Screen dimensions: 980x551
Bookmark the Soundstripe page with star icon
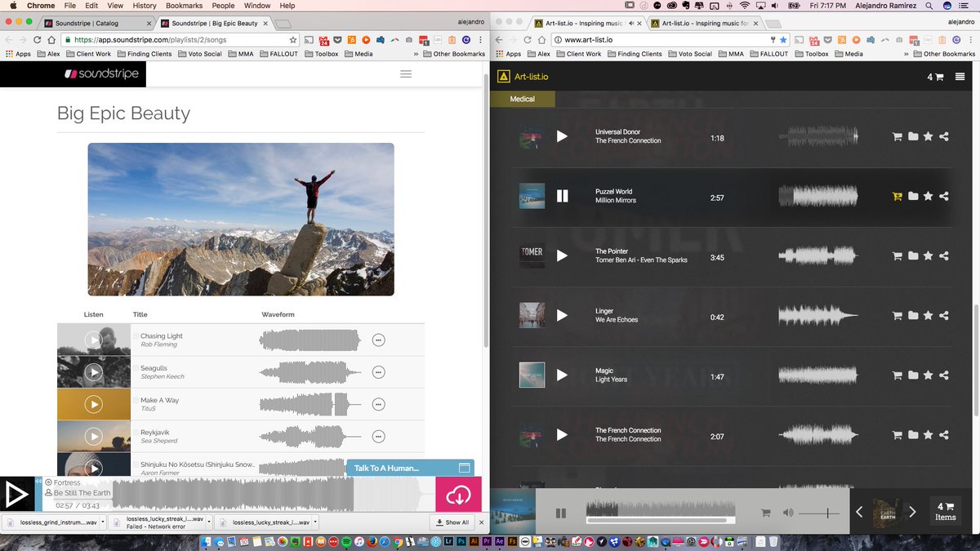coord(293,39)
